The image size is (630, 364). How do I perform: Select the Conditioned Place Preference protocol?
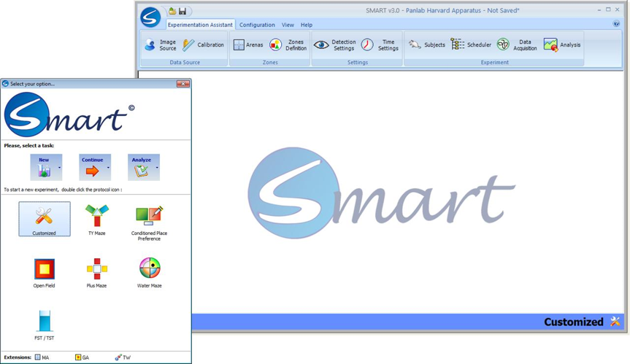[149, 223]
